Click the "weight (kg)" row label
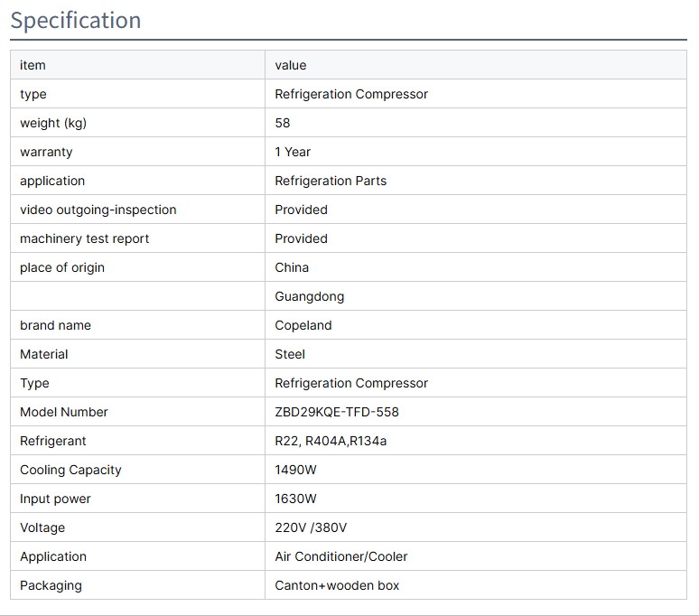 coord(53,123)
